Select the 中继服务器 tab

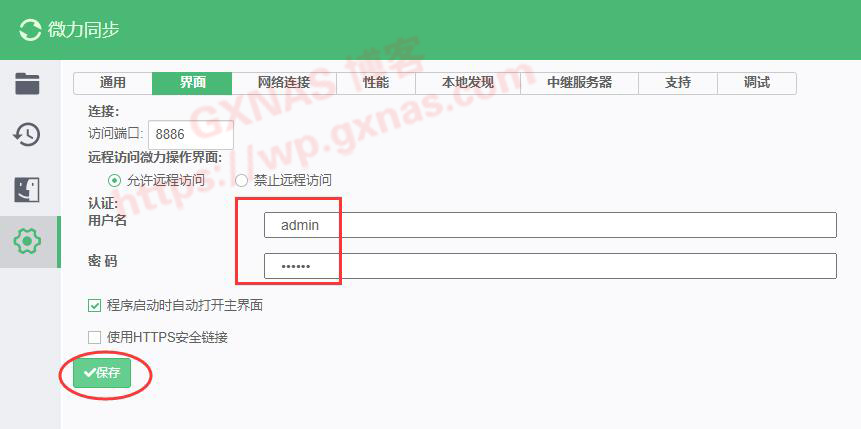(x=579, y=83)
